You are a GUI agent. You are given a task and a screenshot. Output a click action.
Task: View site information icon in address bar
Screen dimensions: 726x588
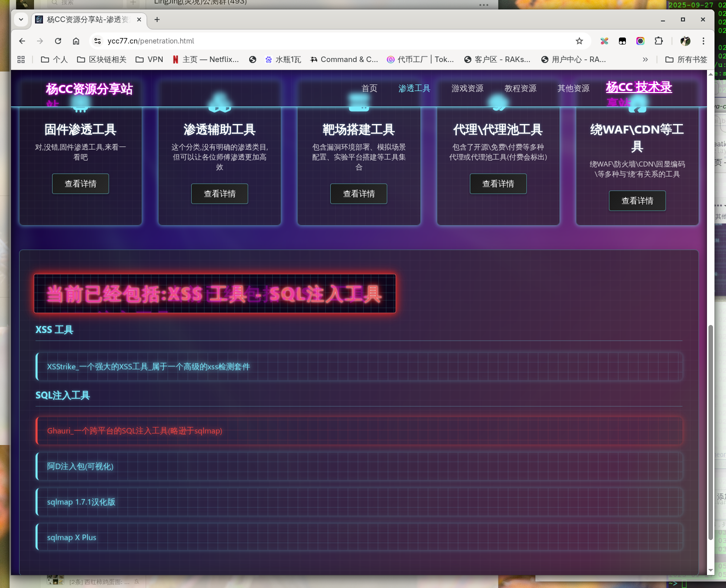(98, 41)
